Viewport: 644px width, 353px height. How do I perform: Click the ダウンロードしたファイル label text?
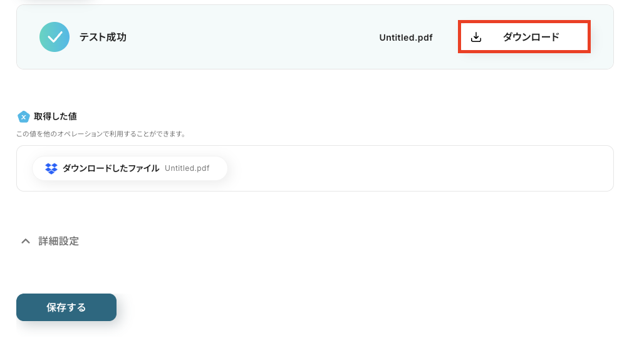point(111,168)
